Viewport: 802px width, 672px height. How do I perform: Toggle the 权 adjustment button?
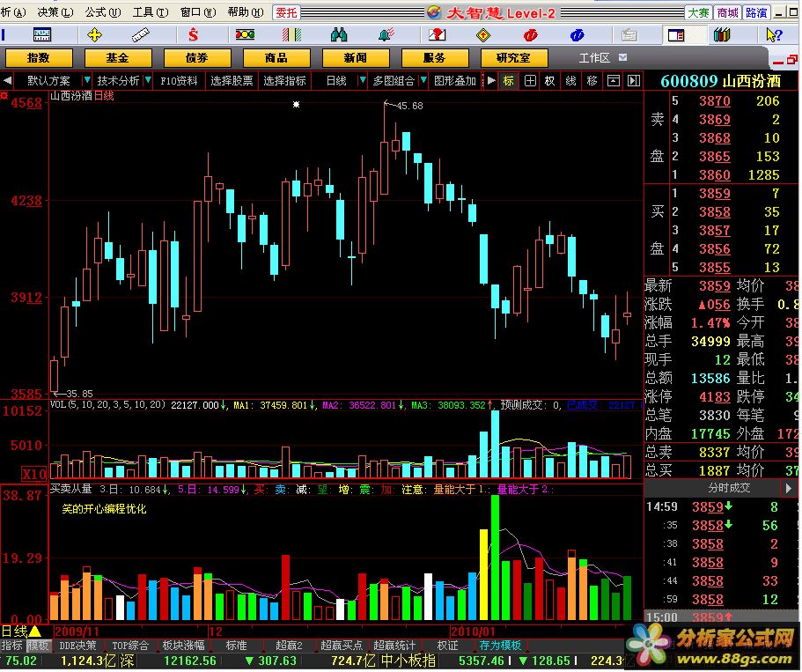point(550,80)
